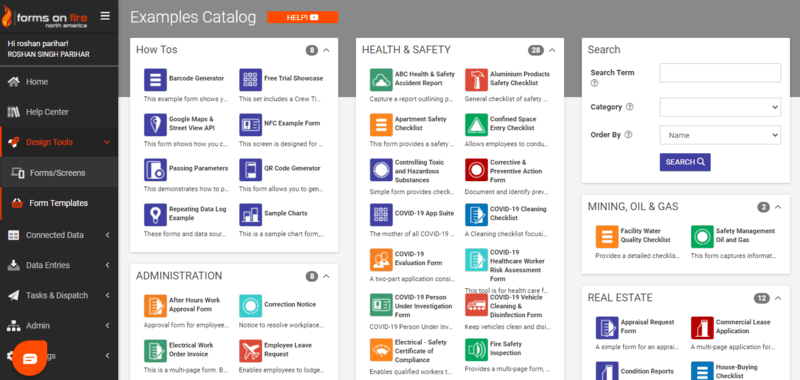Image resolution: width=800 pixels, height=380 pixels.
Task: Click the Forms on Fire logo
Action: 45,18
